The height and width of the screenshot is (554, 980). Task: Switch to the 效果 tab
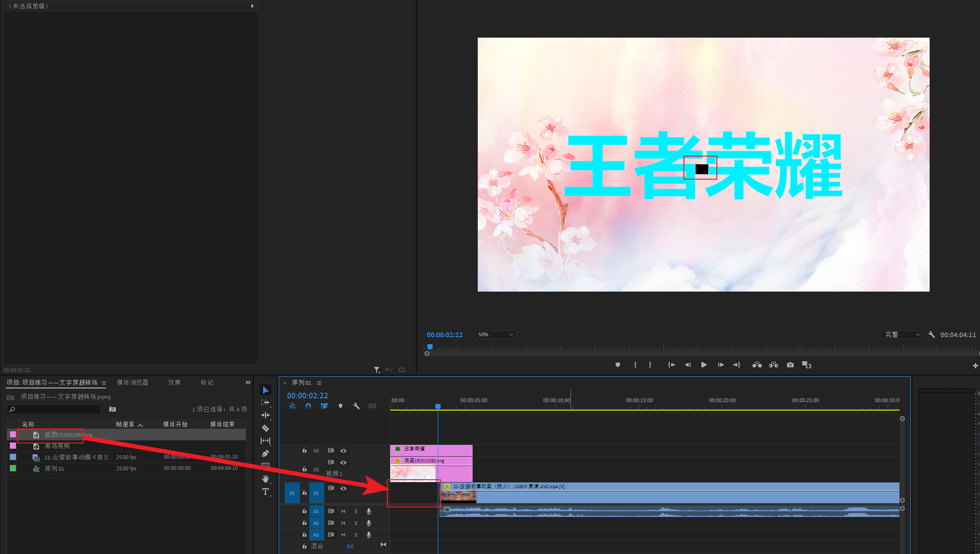pos(174,382)
